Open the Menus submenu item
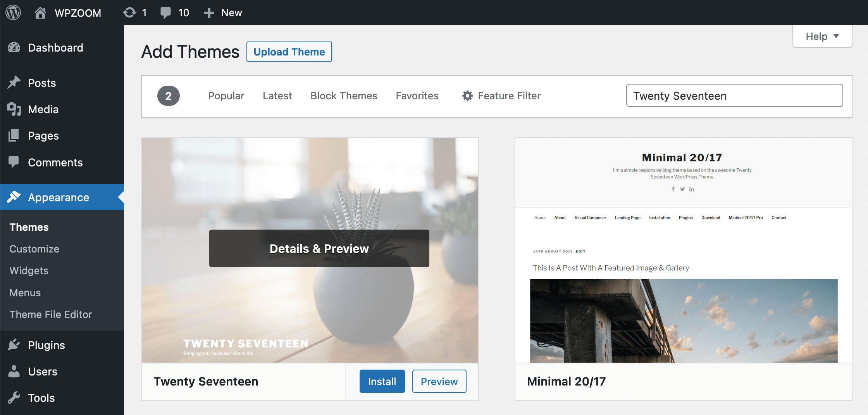 (25, 293)
